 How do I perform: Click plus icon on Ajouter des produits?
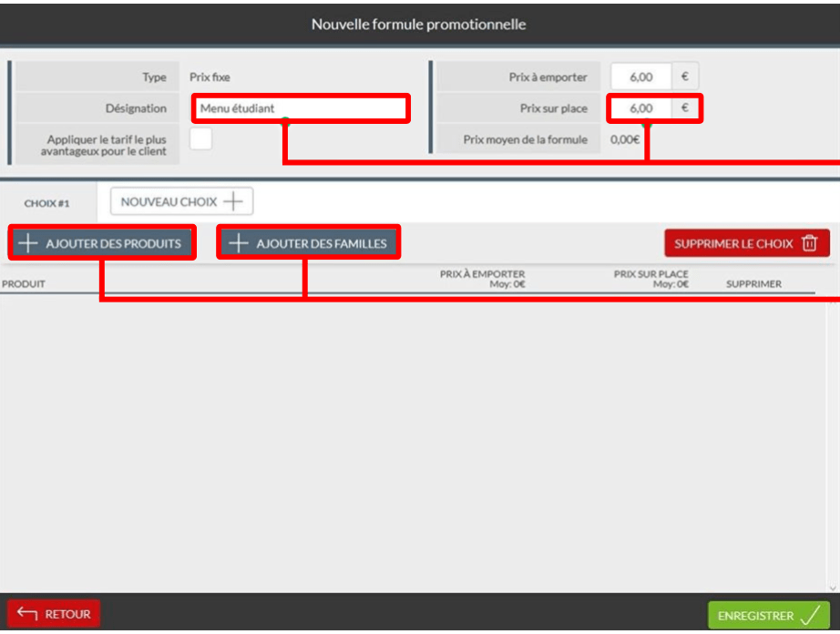(x=28, y=244)
